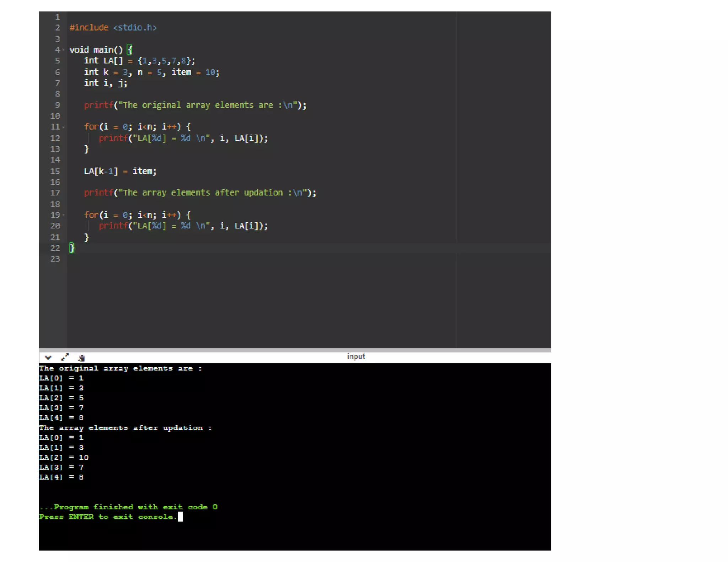Click line number 2 in the gutter
This screenshot has width=728, height=562.
click(57, 28)
